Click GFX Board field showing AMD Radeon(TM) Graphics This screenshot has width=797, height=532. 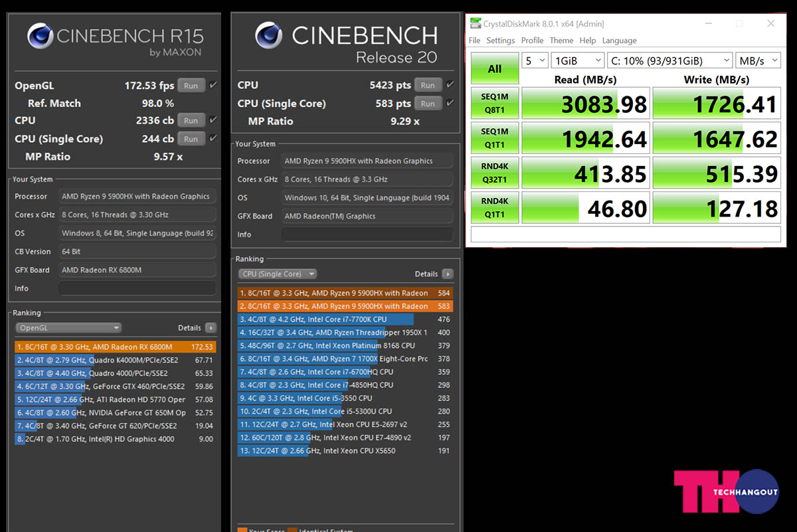click(x=367, y=216)
